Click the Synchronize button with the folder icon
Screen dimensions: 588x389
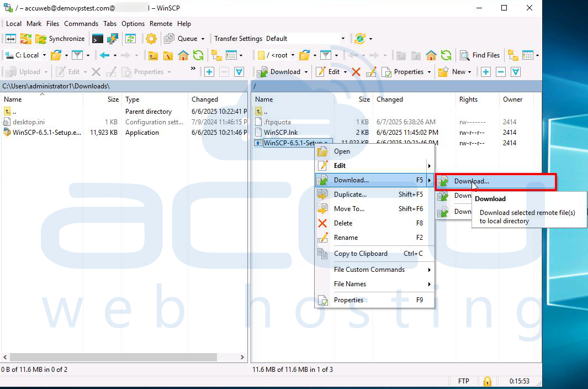pos(60,39)
